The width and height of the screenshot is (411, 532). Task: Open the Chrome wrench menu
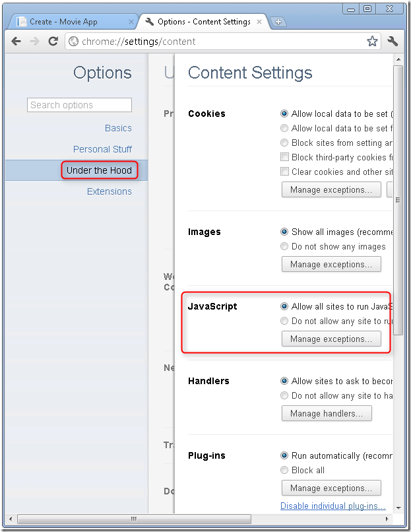393,42
